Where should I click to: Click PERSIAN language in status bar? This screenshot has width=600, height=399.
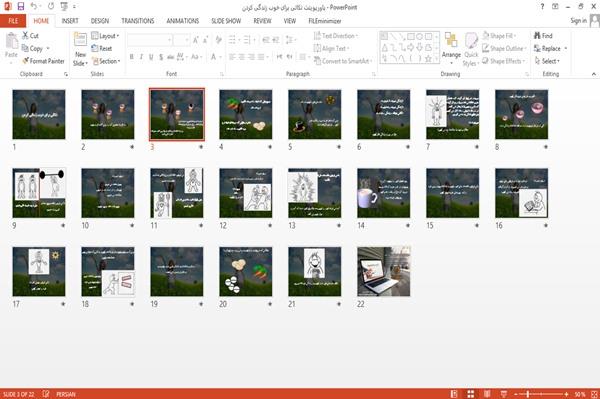66,394
